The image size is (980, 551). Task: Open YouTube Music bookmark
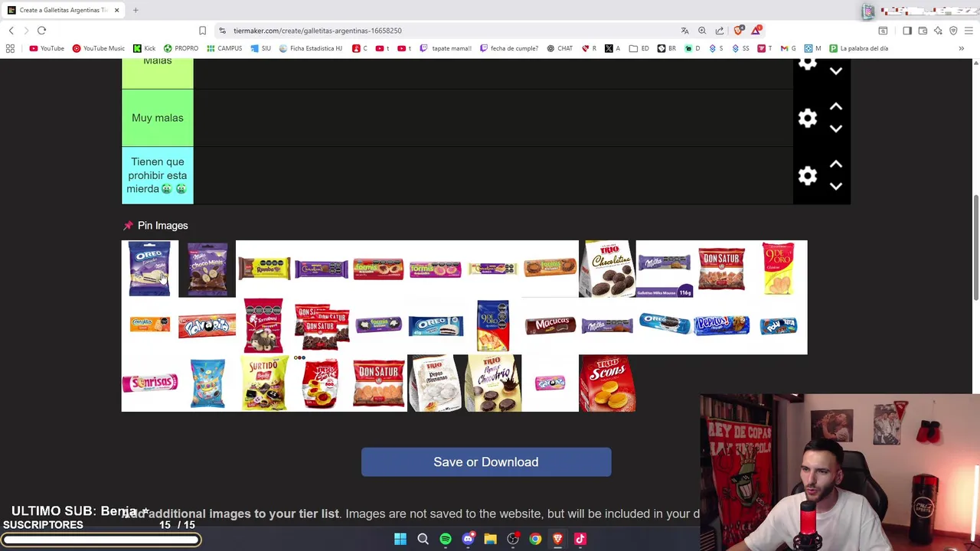pyautogui.click(x=99, y=48)
